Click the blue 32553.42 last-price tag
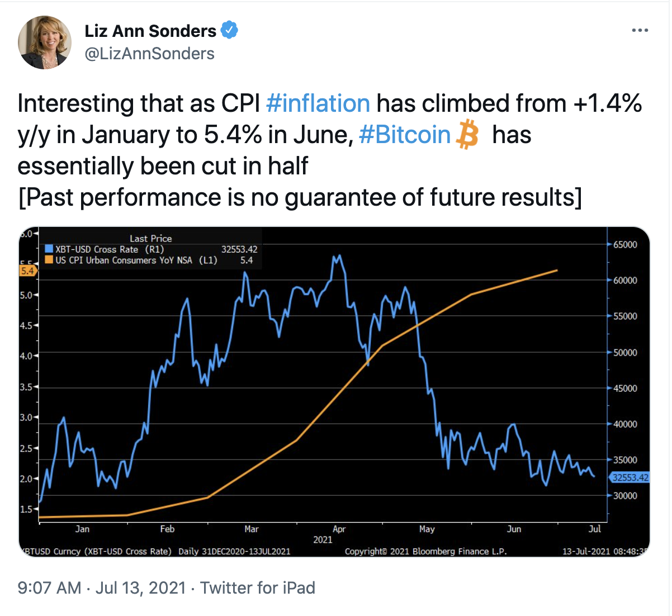Screen dimensions: 672x616 630,477
